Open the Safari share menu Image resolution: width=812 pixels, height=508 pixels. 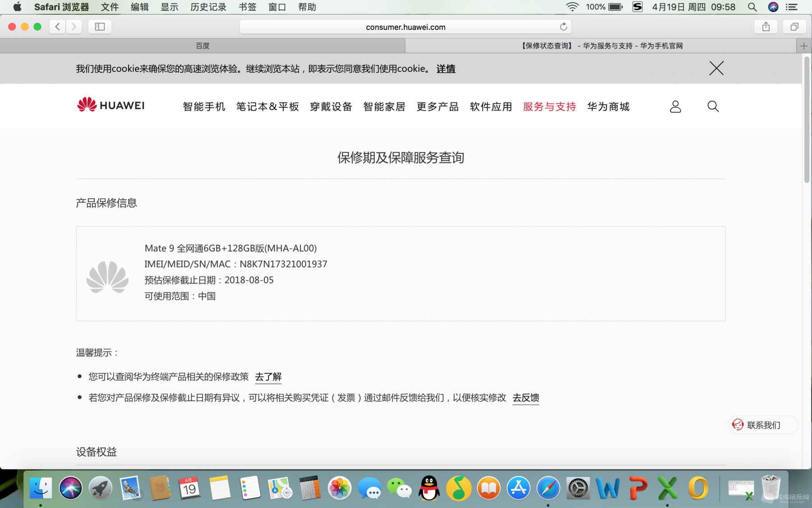click(766, 27)
